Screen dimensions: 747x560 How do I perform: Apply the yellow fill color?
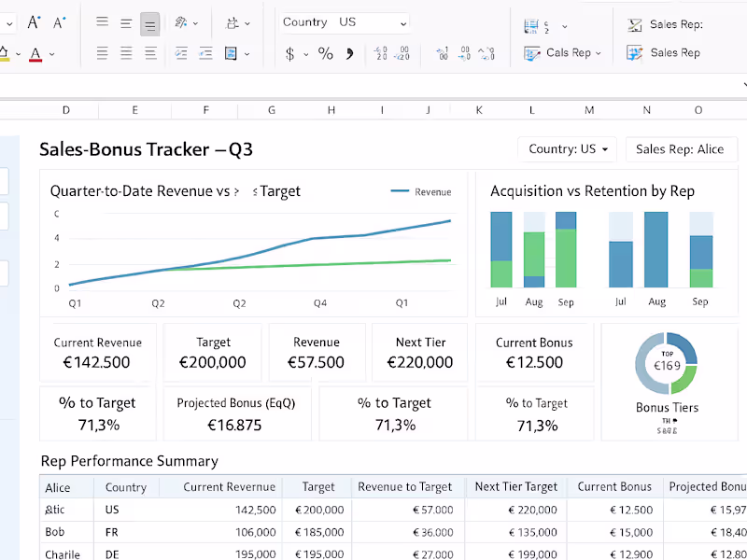(6, 55)
